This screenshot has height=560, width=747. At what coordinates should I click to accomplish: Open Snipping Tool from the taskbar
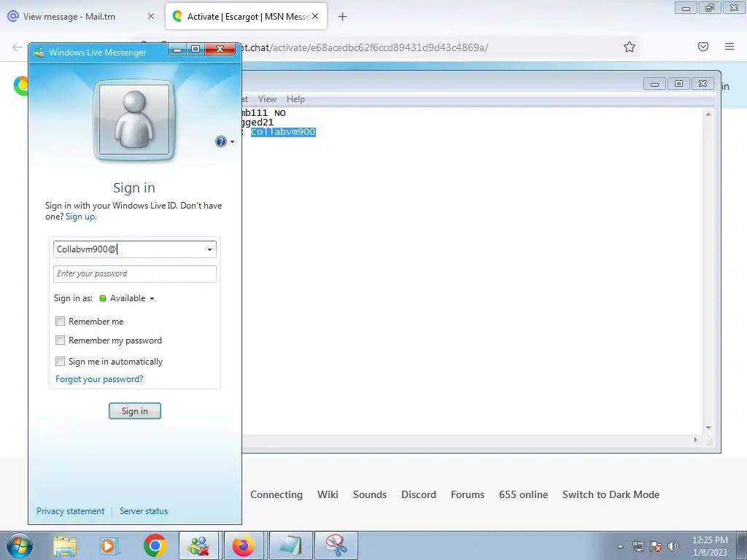coord(336,545)
